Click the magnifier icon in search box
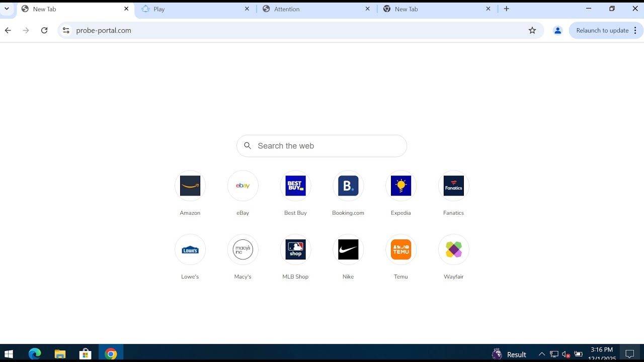The width and height of the screenshot is (644, 362). tap(248, 146)
